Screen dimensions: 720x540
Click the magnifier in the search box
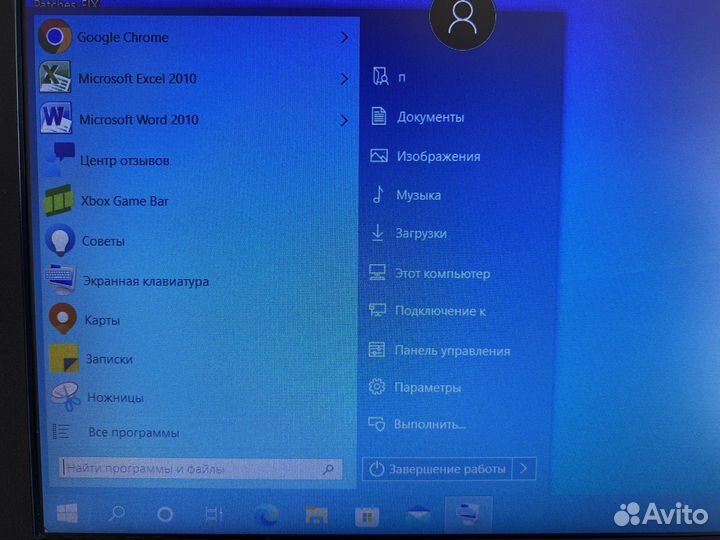click(x=328, y=469)
